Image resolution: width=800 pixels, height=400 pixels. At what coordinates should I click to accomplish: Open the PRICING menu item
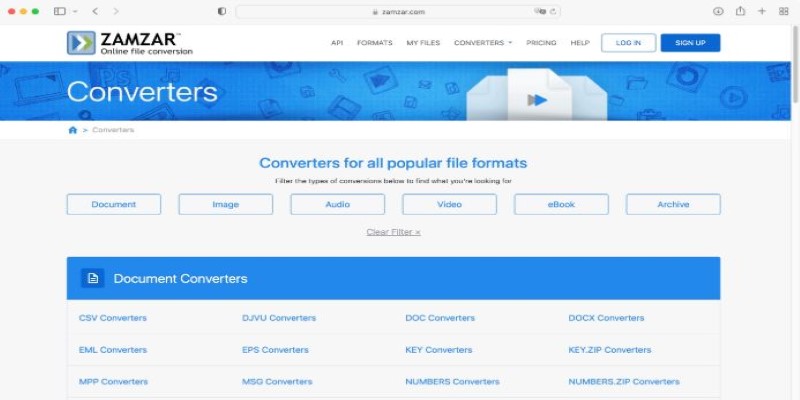click(x=541, y=43)
